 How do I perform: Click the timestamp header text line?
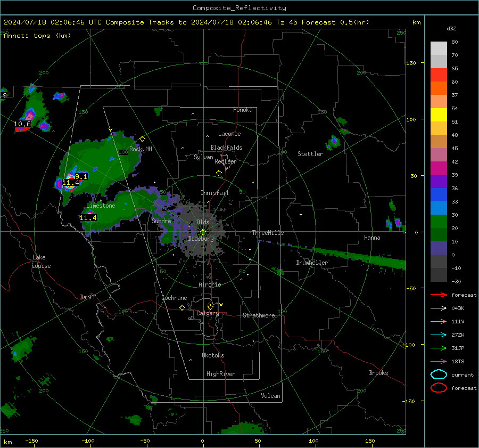pos(186,22)
